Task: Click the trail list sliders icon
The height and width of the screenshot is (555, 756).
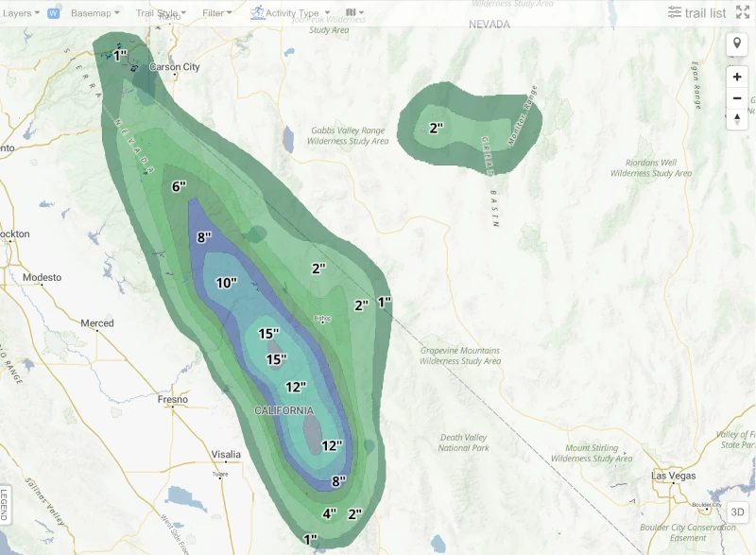Action: tap(675, 12)
